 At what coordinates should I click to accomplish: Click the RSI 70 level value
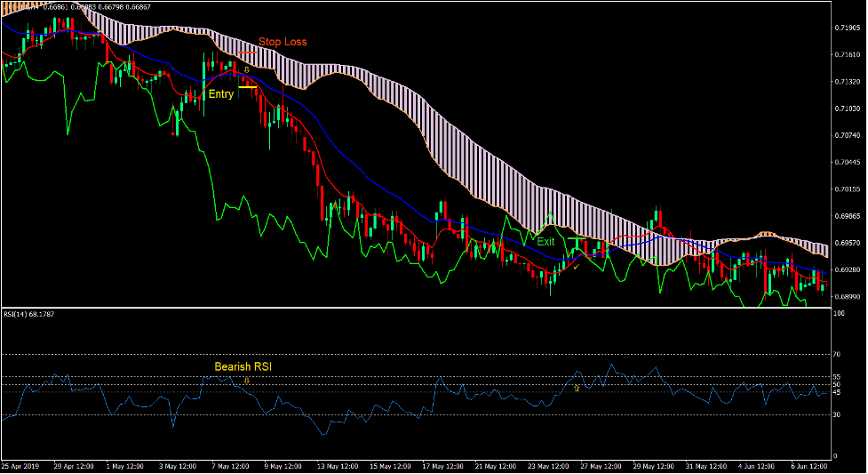(838, 354)
